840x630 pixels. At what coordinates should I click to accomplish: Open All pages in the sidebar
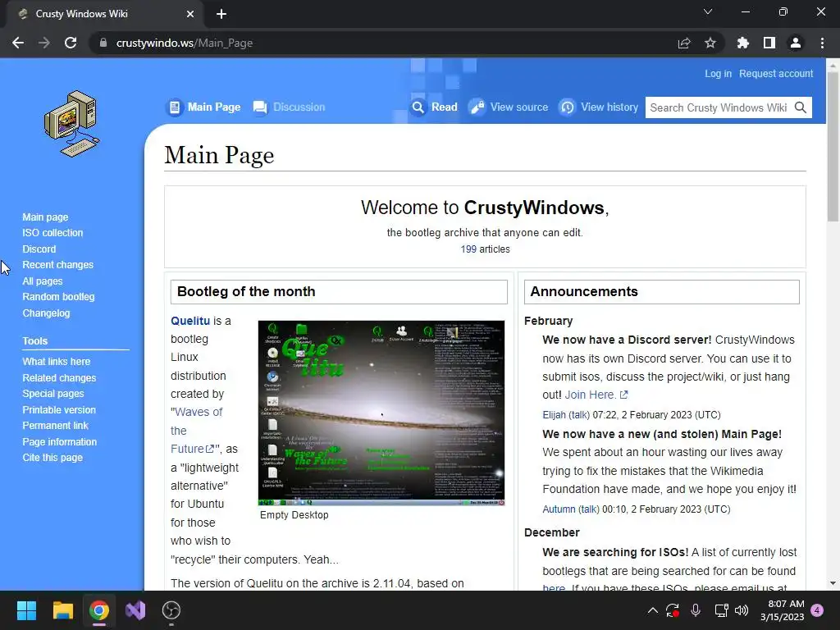point(43,281)
